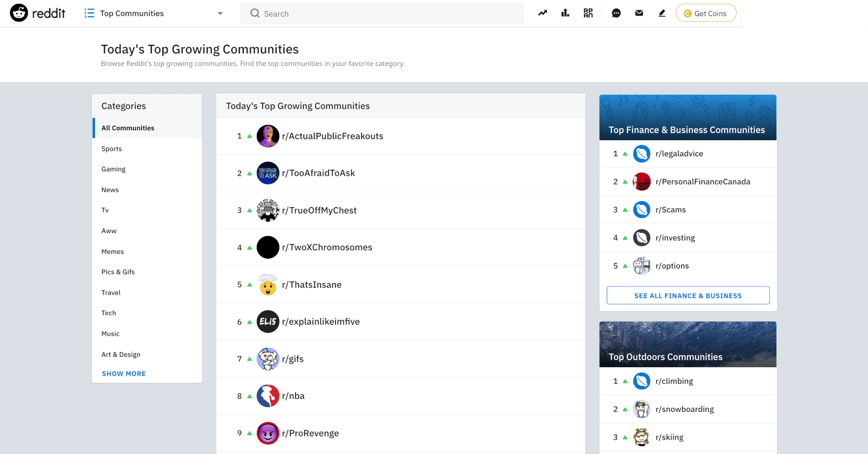Screen dimensions: 868x454
Task: Select the Sports category
Action: (x=112, y=149)
